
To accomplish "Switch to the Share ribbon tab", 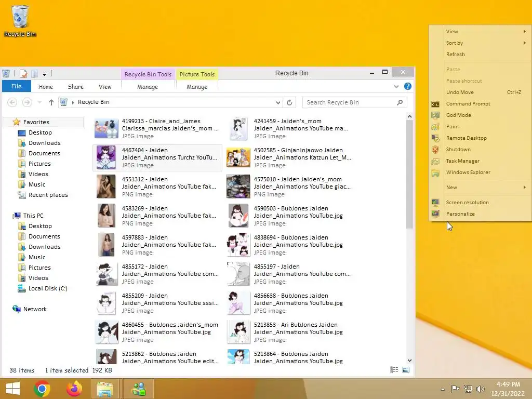I will coord(76,87).
